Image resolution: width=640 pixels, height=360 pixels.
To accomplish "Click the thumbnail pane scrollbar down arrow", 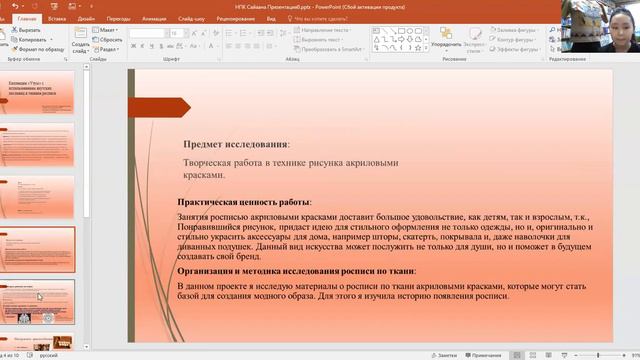I will coord(86,347).
